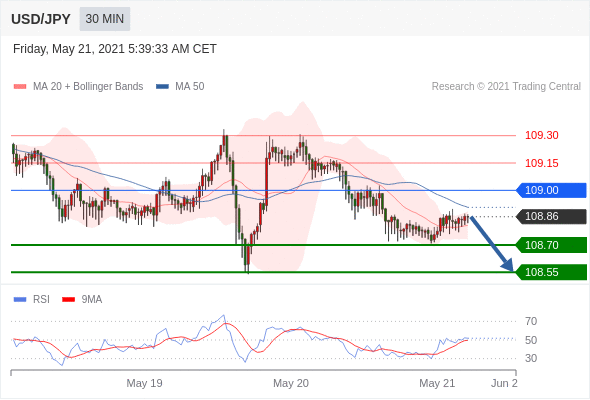Screen dimensions: 590x400
Task: Click the USD/JPY pair title
Action: 41,19
